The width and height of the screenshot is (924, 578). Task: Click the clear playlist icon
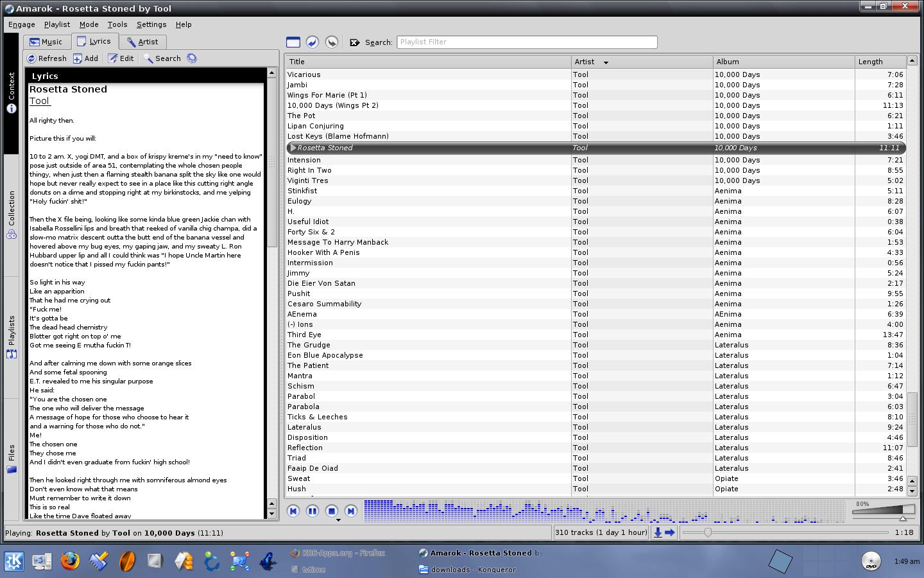click(293, 42)
